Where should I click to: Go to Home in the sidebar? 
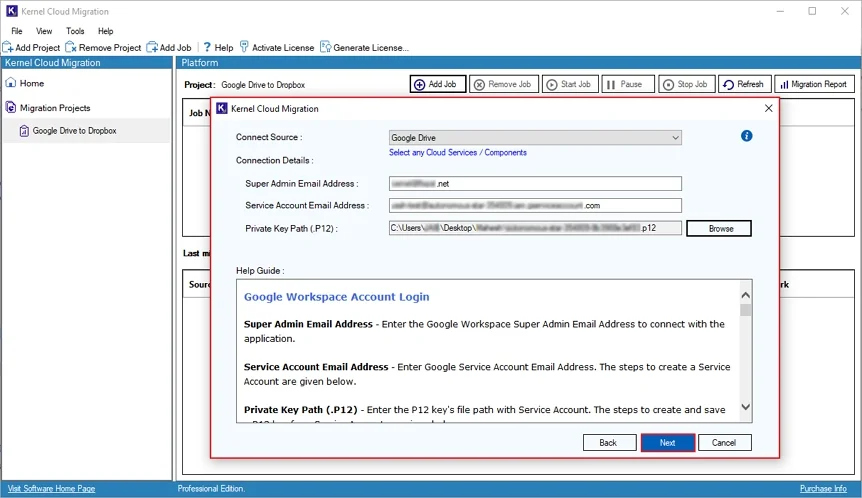[32, 83]
